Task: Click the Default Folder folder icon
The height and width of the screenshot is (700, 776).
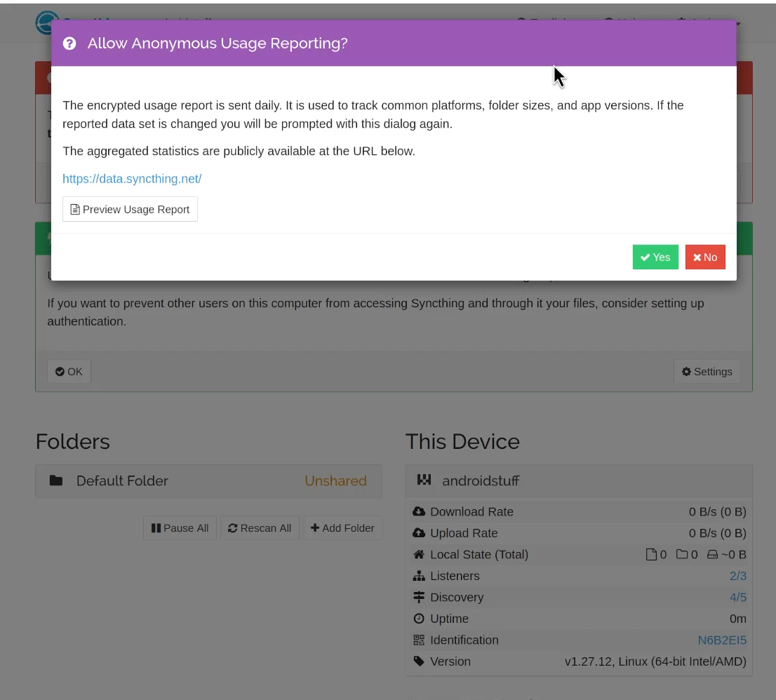Action: coord(56,480)
